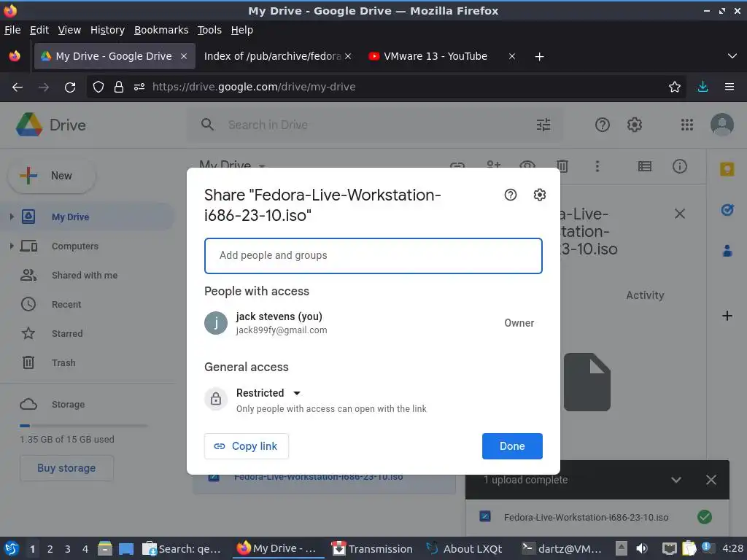The width and height of the screenshot is (747, 560).
Task: Open Google Keep side panel
Action: pyautogui.click(x=727, y=169)
